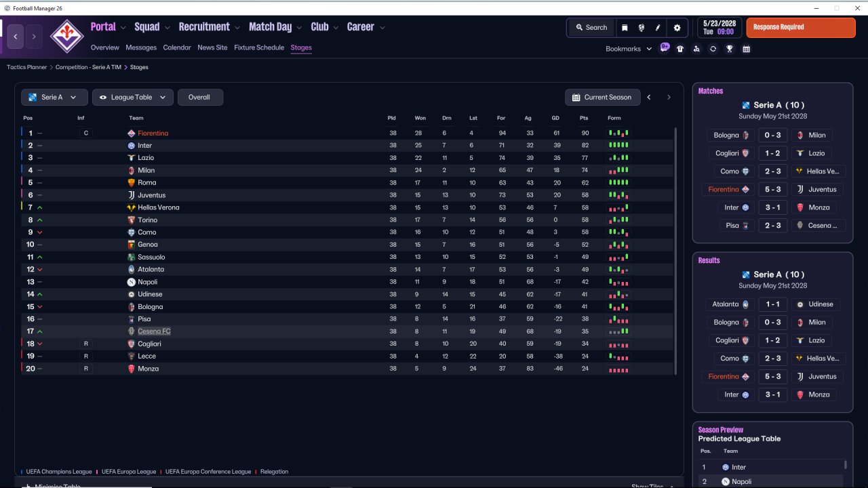868x488 pixels.
Task: Open the world globe icon in toolbar
Action: 642,28
